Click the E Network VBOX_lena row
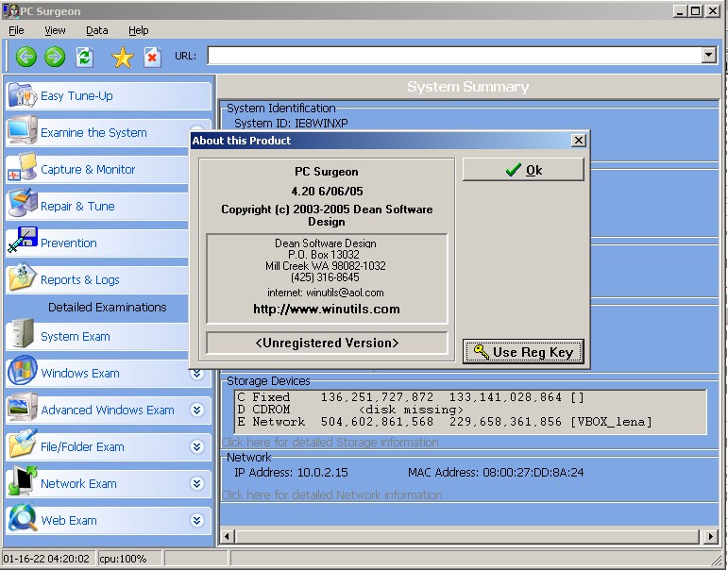 tap(445, 422)
